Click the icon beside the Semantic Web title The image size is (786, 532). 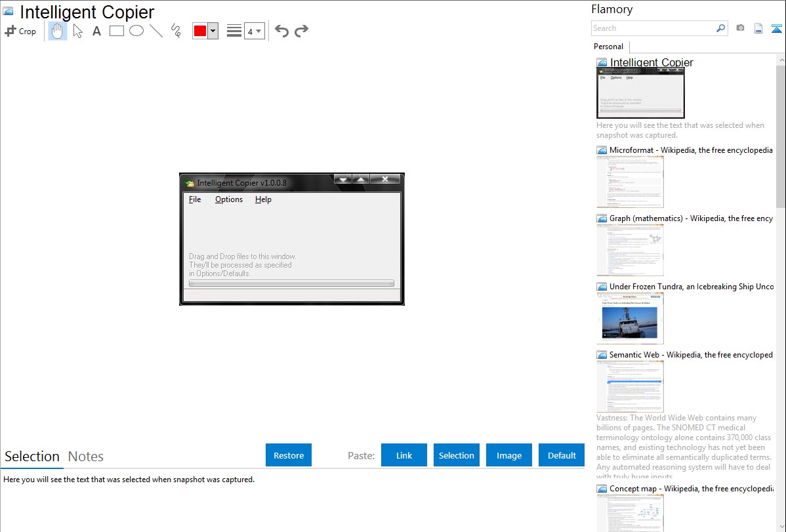(602, 355)
